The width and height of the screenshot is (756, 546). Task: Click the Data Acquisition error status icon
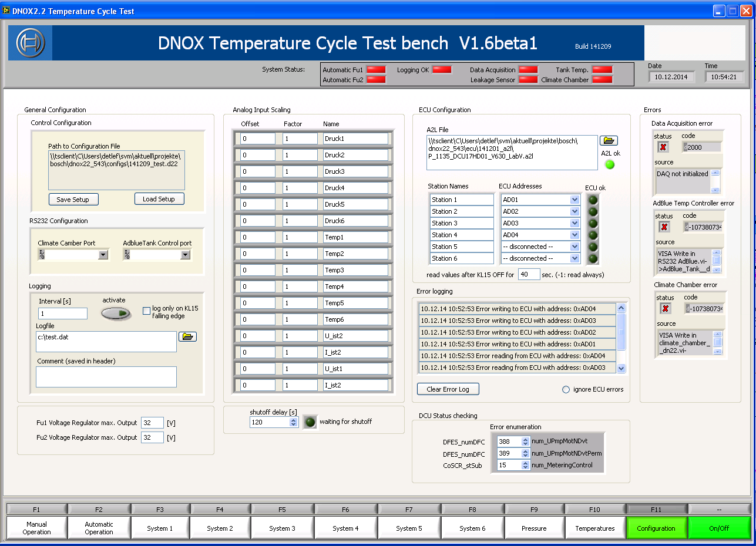[x=663, y=147]
